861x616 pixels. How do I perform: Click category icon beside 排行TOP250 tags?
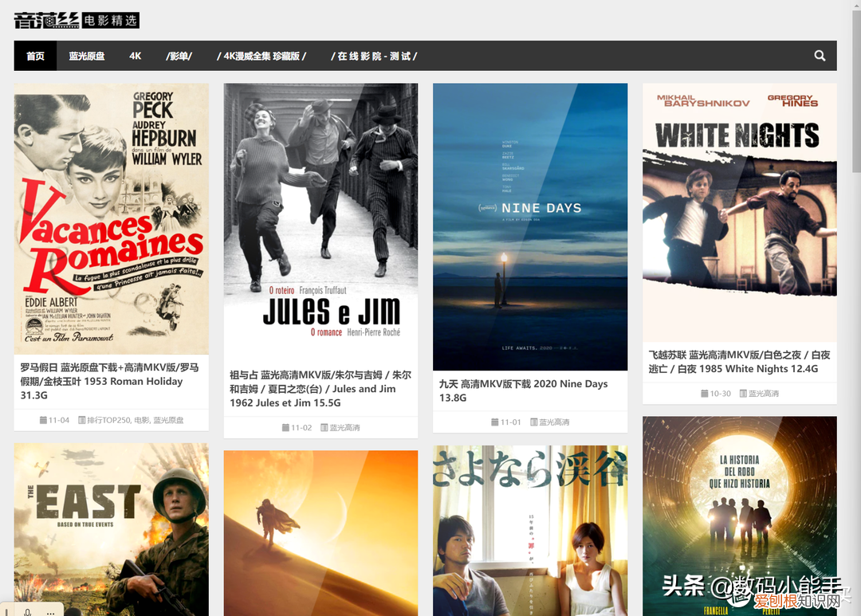pyautogui.click(x=82, y=420)
